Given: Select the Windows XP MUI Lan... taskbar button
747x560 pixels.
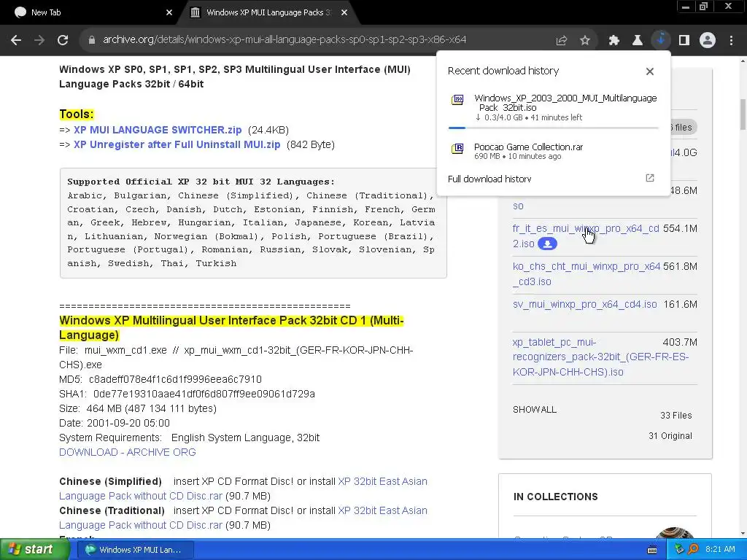Looking at the screenshot, I should point(135,550).
